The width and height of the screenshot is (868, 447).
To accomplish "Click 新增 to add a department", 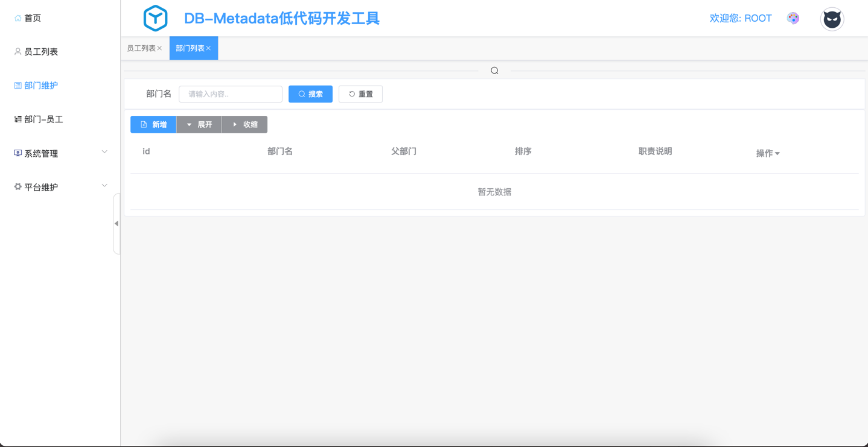I will (x=153, y=124).
